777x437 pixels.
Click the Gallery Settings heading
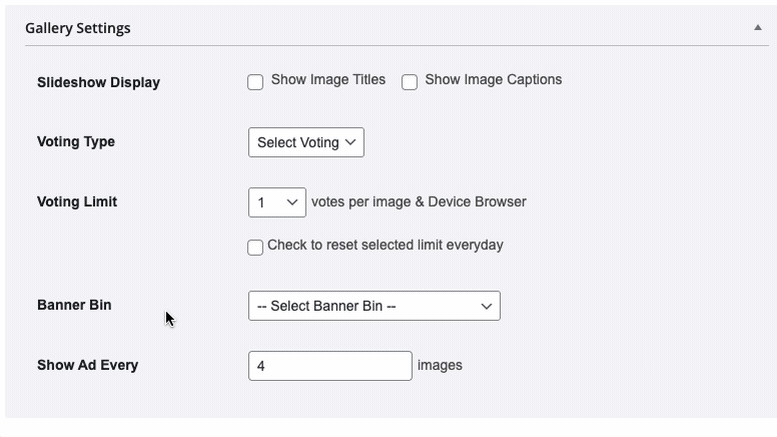pyautogui.click(x=78, y=28)
